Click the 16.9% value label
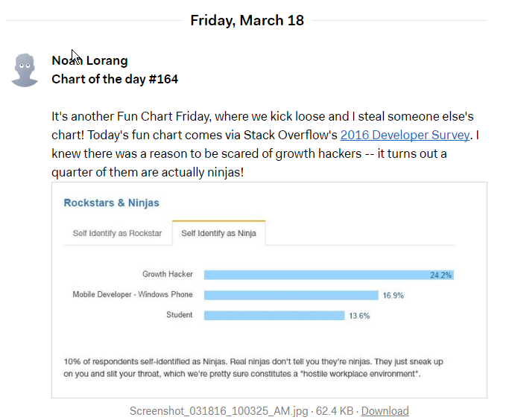This screenshot has width=509, height=420. 393,296
